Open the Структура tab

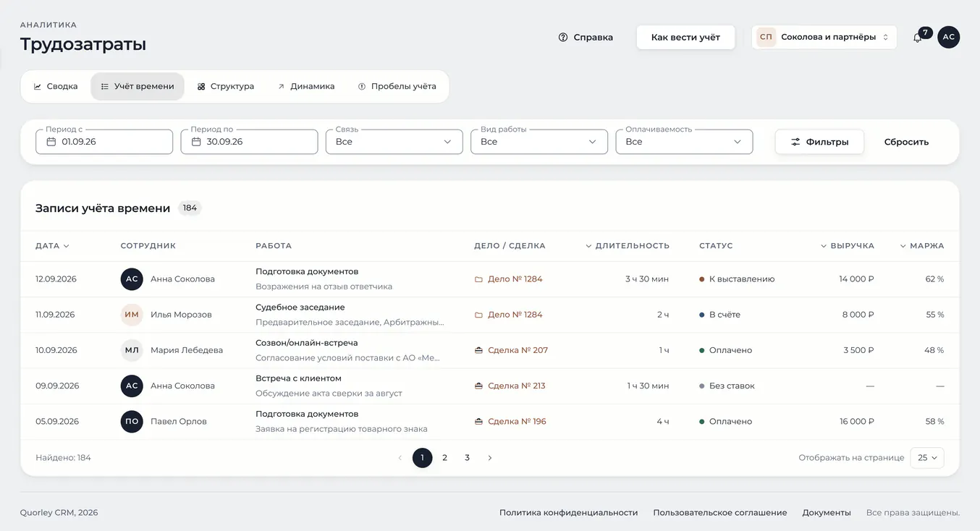[x=226, y=86]
